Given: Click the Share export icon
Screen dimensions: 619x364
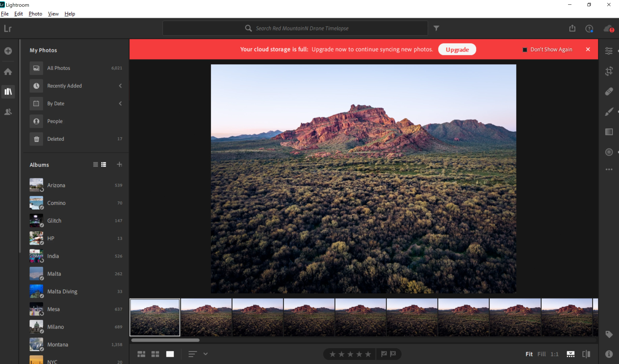Looking at the screenshot, I should tap(572, 28).
